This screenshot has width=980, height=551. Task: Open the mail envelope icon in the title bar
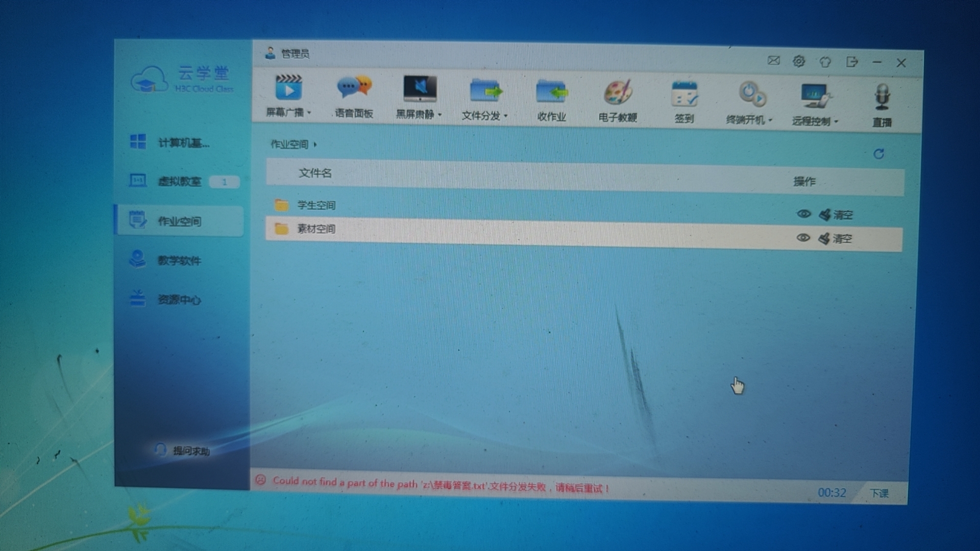click(773, 61)
